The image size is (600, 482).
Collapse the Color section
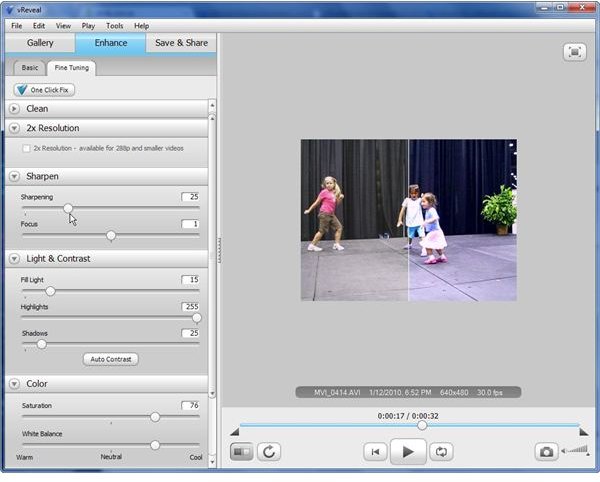click(x=14, y=384)
